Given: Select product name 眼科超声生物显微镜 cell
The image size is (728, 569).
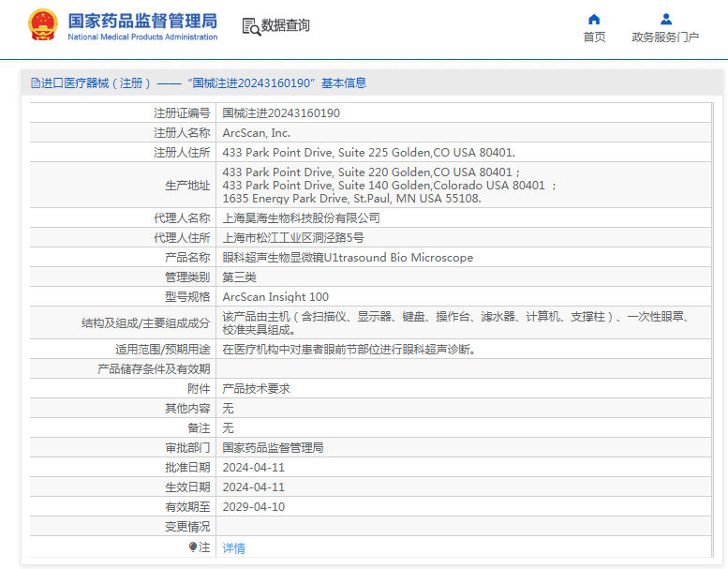Looking at the screenshot, I should point(348,258).
